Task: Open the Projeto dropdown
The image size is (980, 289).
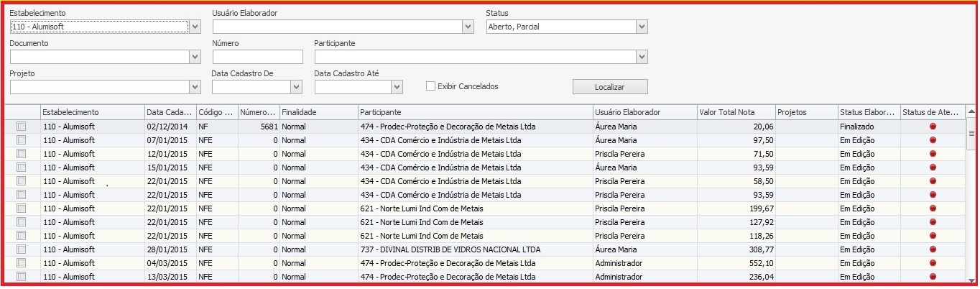Action: [x=195, y=87]
